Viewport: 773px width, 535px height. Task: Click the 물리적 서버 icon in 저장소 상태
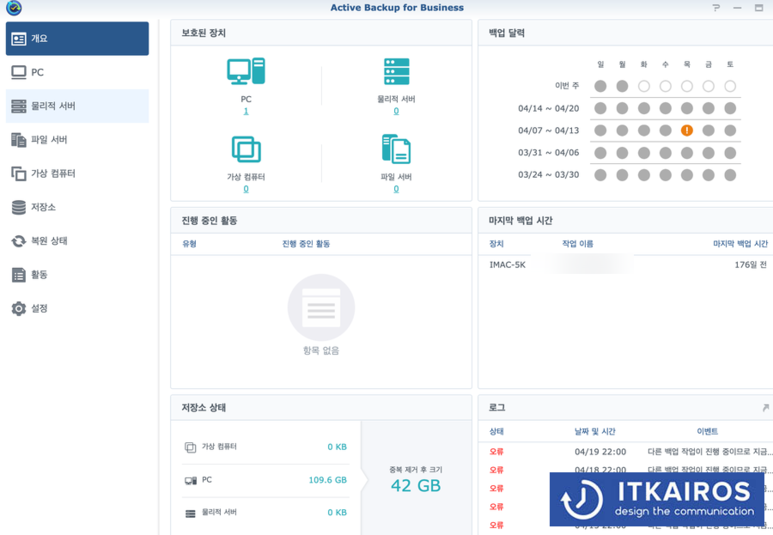pos(190,514)
